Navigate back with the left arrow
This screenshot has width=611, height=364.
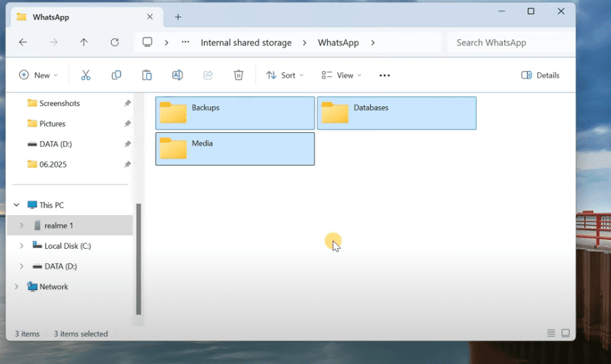[x=23, y=42]
